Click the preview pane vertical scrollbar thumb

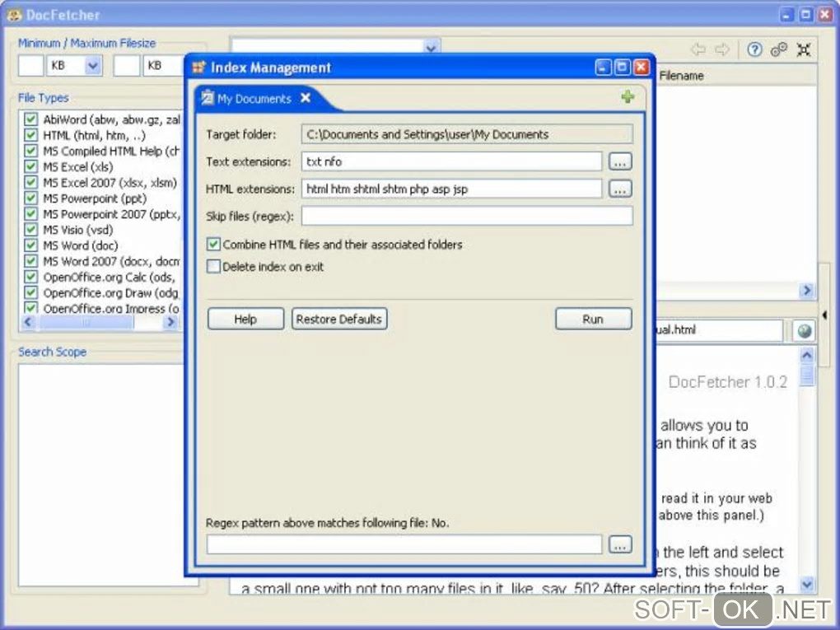click(x=807, y=375)
